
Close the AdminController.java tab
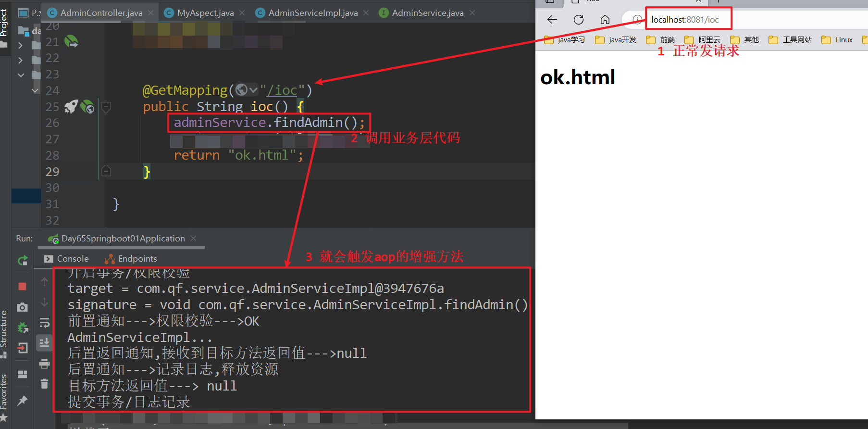[x=151, y=13]
